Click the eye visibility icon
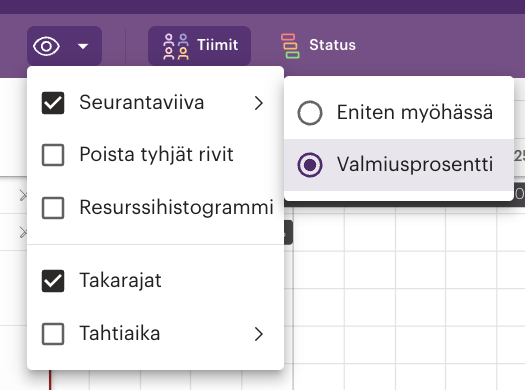The height and width of the screenshot is (390, 525). (x=47, y=46)
